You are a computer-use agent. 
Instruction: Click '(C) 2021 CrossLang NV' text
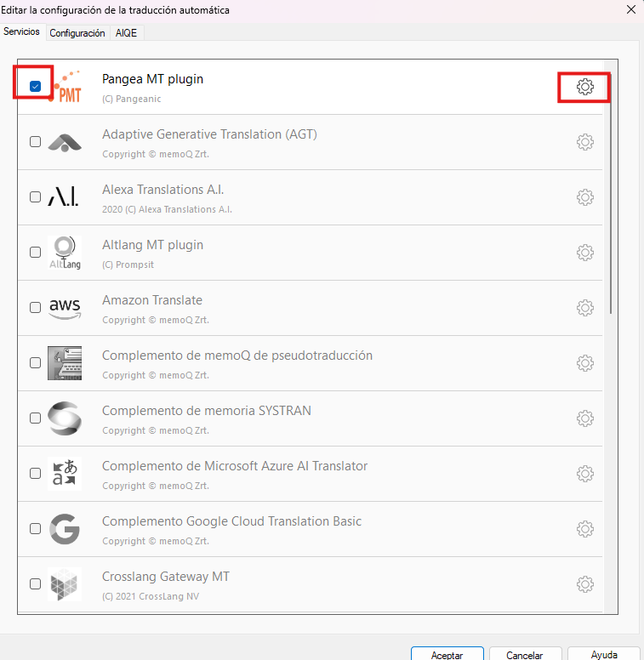[151, 596]
